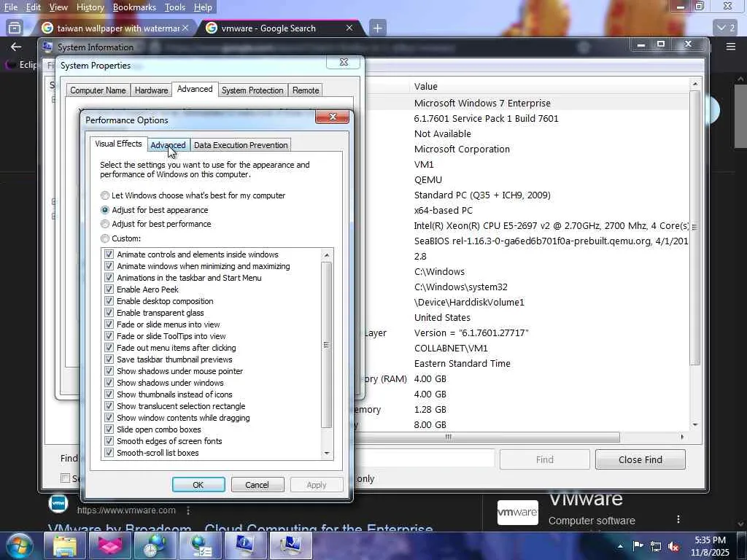Switch to System Information taskbar button

click(246, 545)
